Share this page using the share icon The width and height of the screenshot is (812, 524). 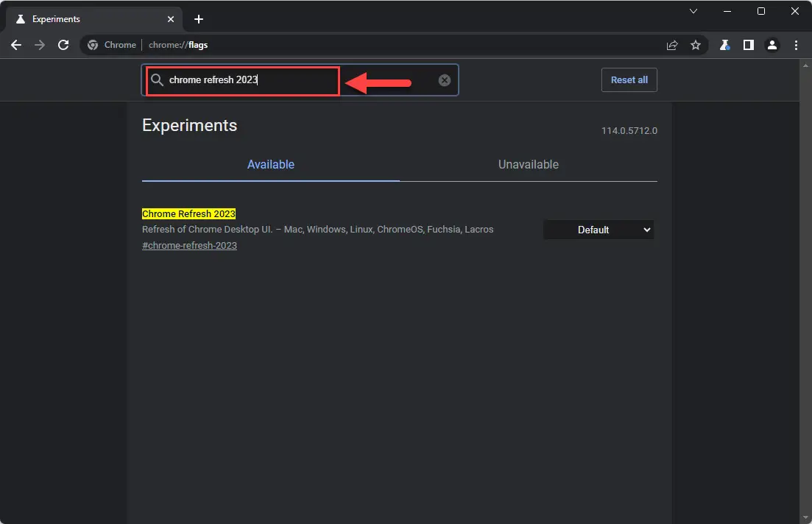(672, 45)
